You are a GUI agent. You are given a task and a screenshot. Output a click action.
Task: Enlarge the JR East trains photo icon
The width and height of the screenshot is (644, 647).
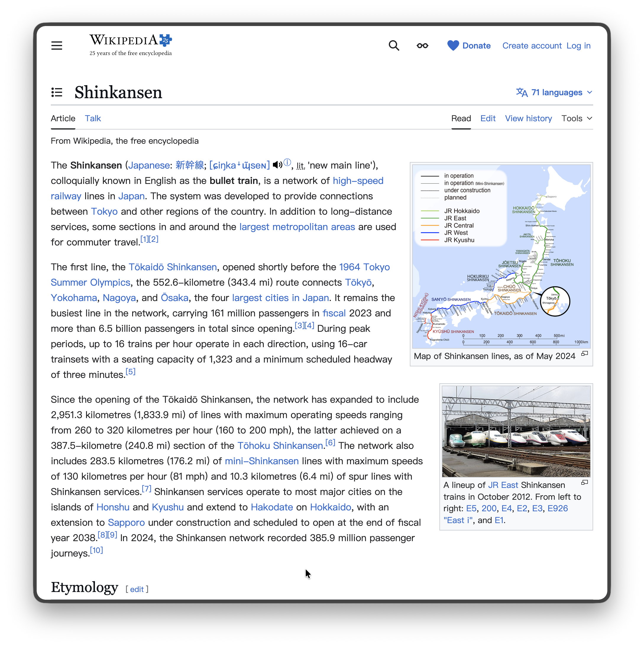click(x=584, y=482)
